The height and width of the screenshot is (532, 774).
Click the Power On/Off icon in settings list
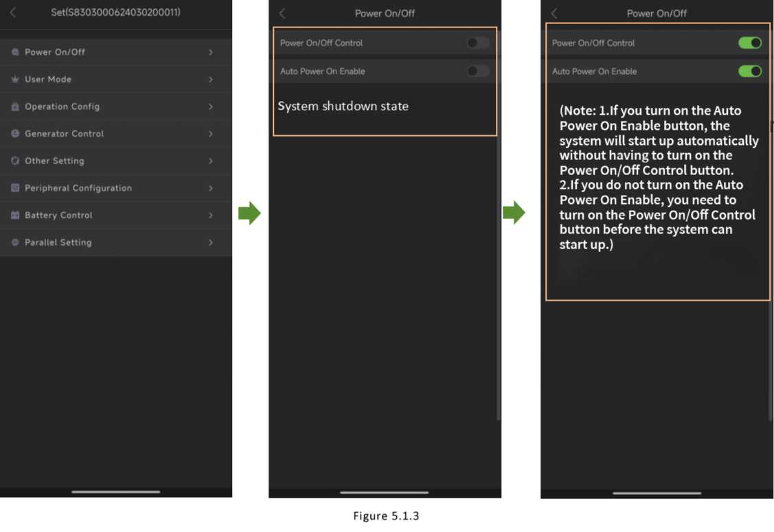pos(15,52)
